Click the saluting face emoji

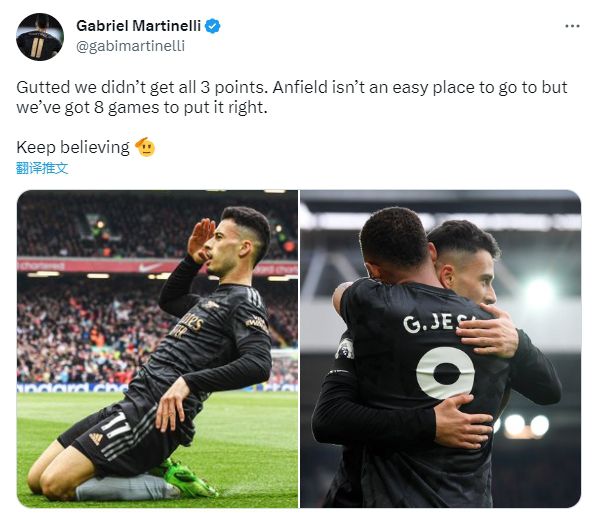coord(145,147)
